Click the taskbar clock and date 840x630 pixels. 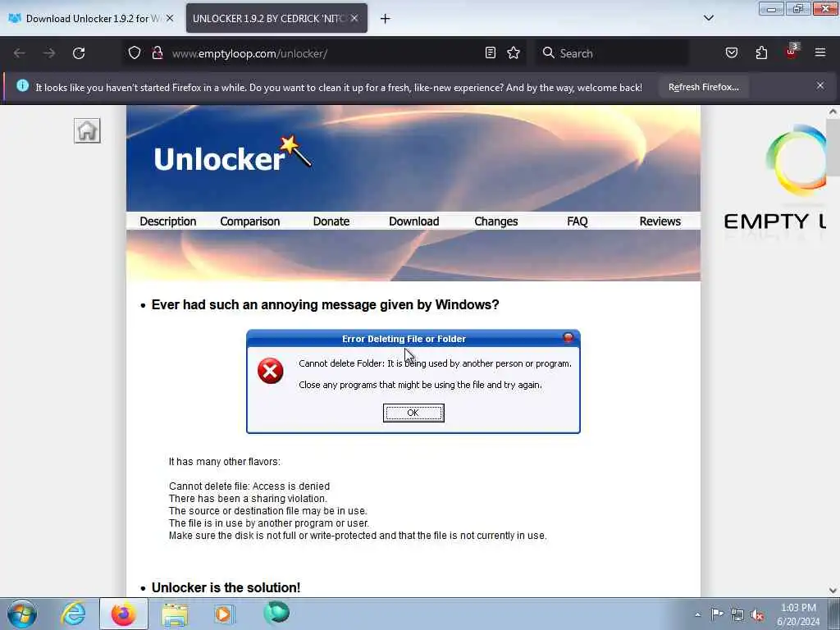[798, 614]
